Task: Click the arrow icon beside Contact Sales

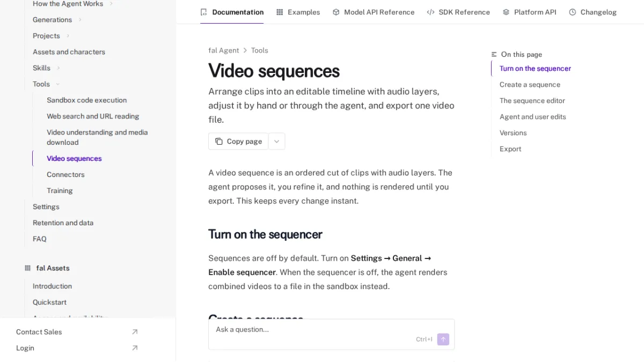Action: point(135,332)
